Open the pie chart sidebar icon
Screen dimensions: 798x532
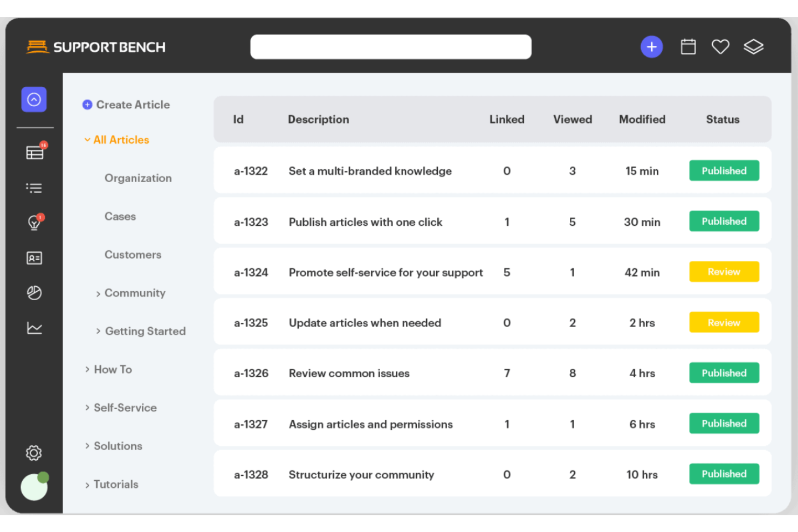click(34, 293)
